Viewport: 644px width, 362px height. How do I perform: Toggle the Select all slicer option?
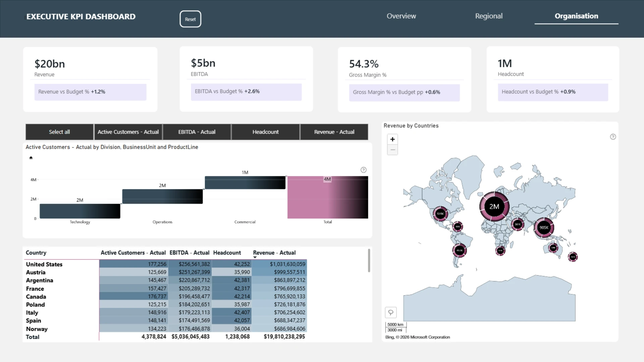(x=59, y=132)
